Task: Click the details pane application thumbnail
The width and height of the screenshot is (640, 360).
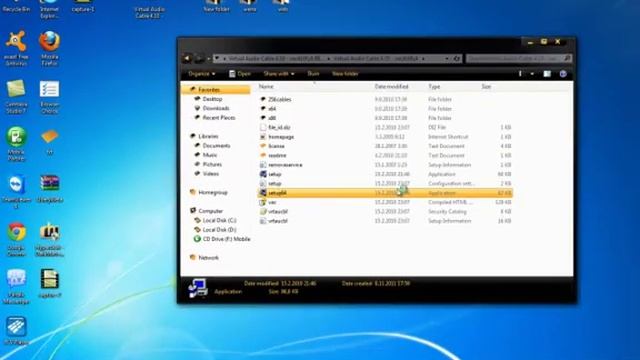Action: [198, 289]
